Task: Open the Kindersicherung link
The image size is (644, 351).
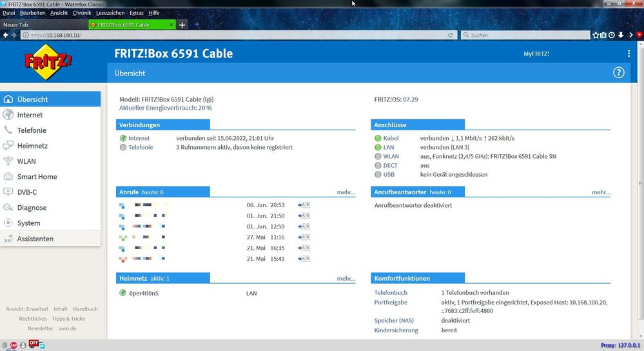Action: point(396,330)
